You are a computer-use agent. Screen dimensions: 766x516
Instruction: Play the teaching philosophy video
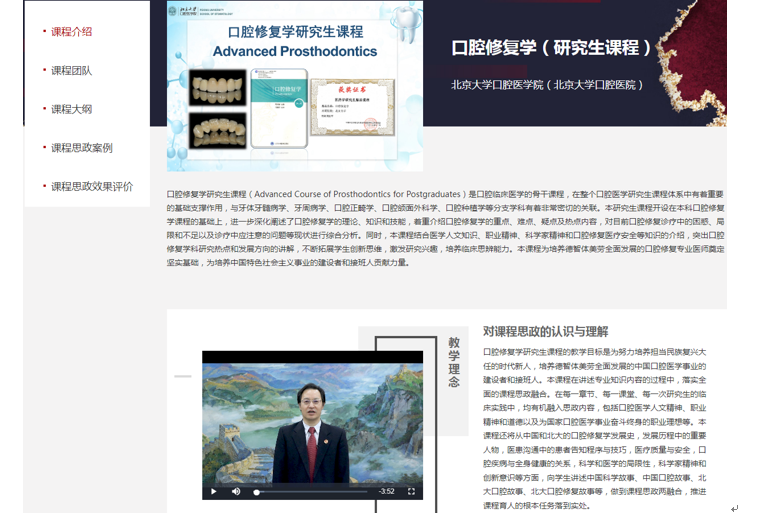click(213, 492)
